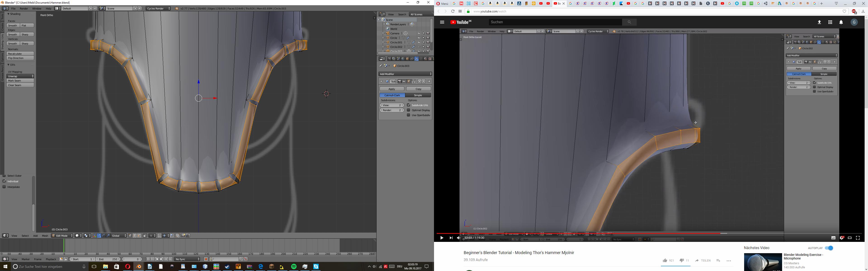868x271 pixels.
Task: Jump to timeline start frame
Action: [x=148, y=259]
